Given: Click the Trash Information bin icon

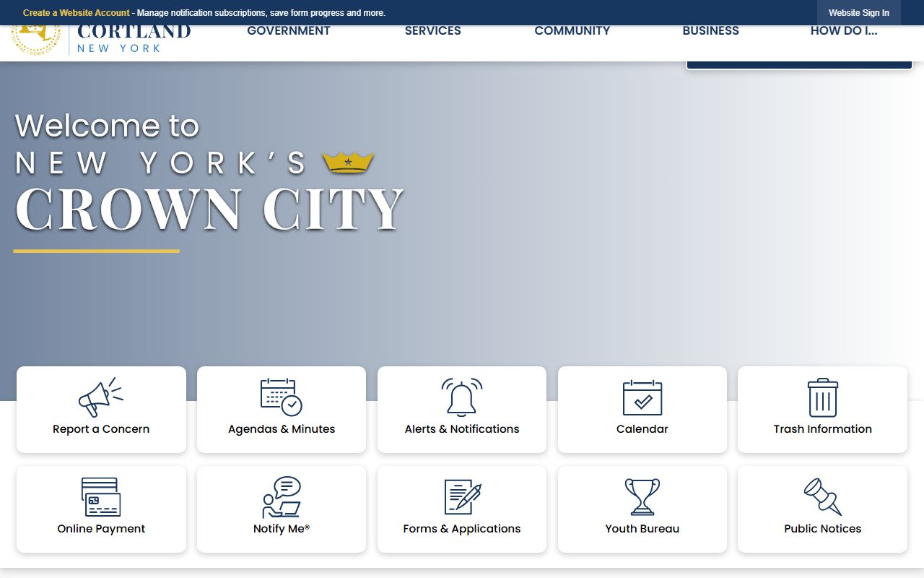Looking at the screenshot, I should coord(823,397).
